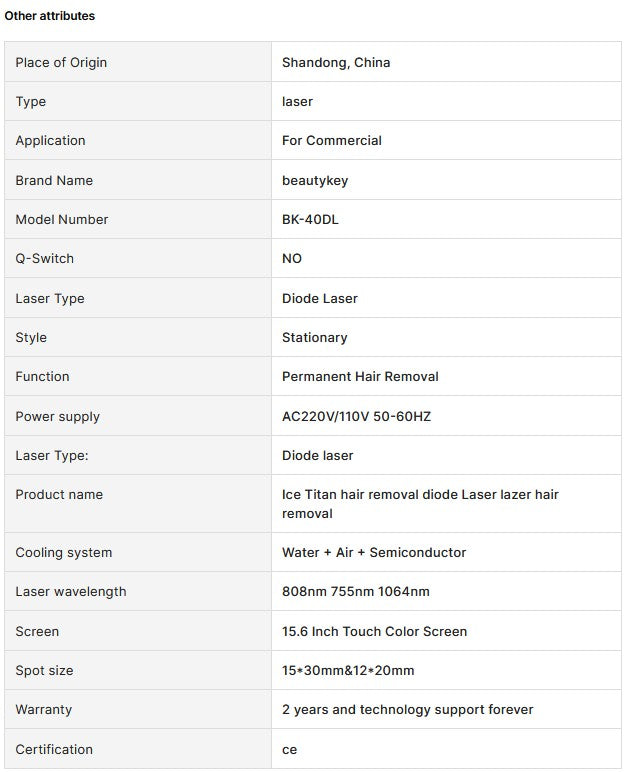Select the "808nm 755nm 1064nm" wavelength value
The width and height of the screenshot is (635, 772).
coord(356,591)
